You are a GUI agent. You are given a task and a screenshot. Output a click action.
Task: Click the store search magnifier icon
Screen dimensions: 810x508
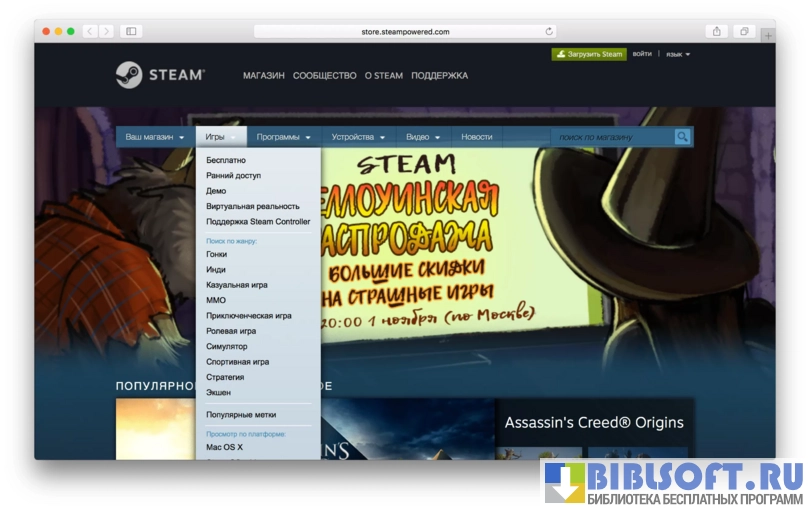pos(682,137)
